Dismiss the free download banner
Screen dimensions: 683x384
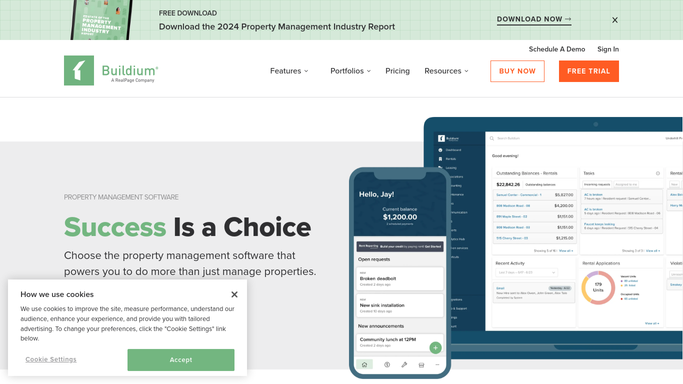[x=615, y=20]
